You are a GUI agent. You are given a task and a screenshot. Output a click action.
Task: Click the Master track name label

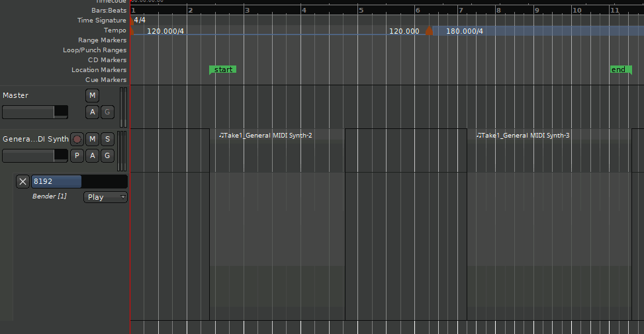pos(16,95)
